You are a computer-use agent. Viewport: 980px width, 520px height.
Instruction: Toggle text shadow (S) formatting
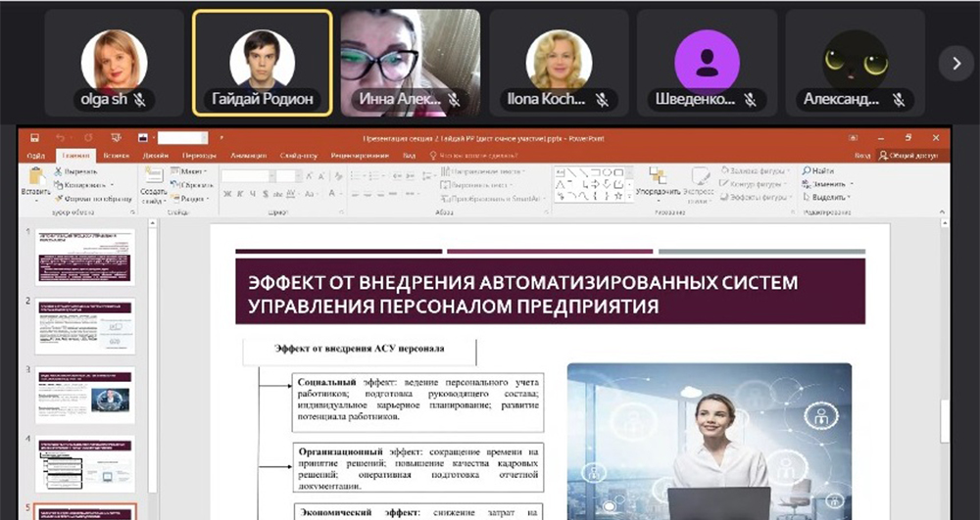[266, 194]
